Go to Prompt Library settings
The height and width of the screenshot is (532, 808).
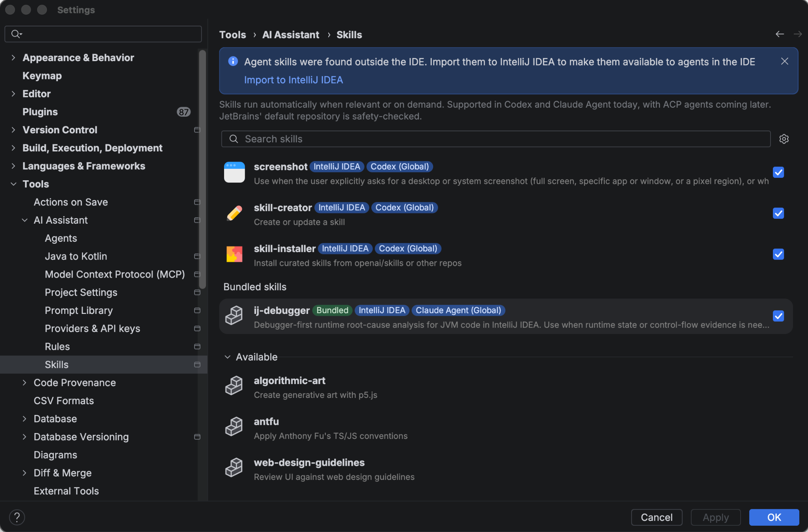click(79, 310)
